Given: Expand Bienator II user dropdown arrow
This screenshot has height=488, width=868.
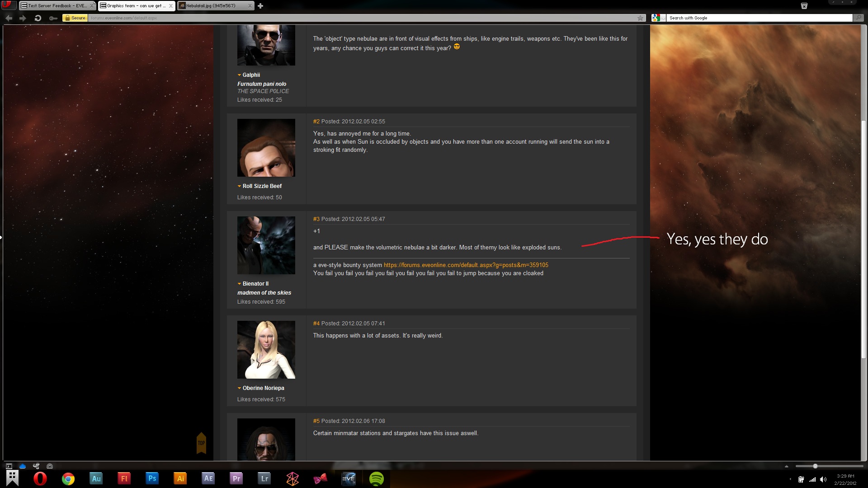Looking at the screenshot, I should [239, 284].
